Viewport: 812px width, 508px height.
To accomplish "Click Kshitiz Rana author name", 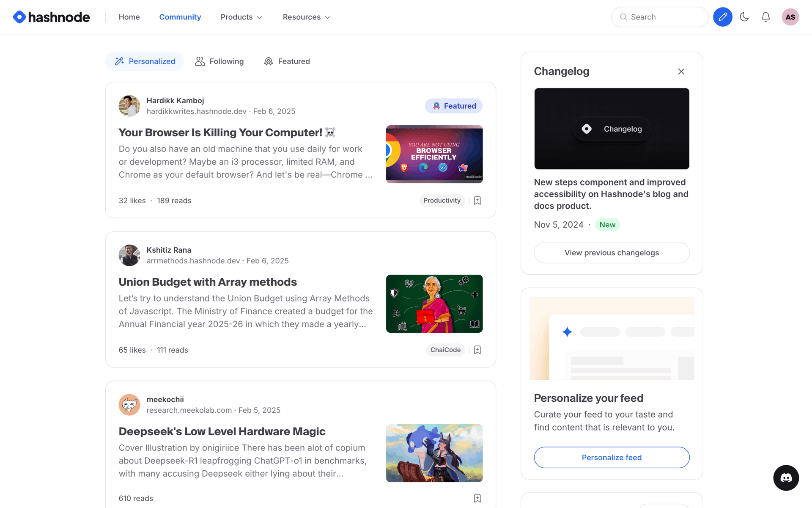I will pyautogui.click(x=169, y=250).
